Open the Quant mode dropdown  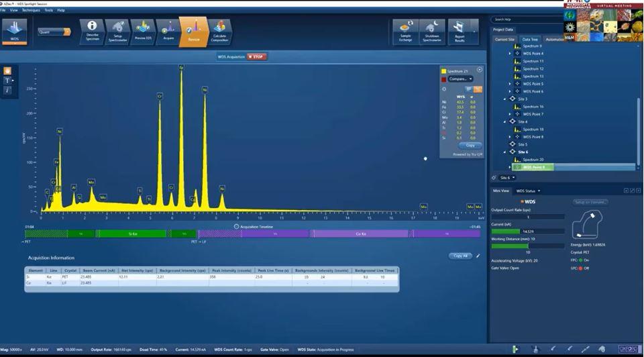[54, 32]
